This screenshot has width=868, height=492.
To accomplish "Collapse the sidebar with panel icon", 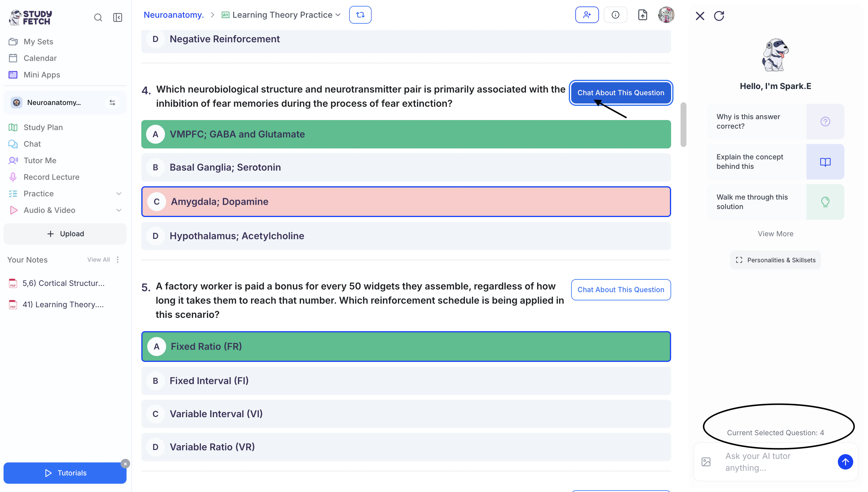I will (118, 17).
